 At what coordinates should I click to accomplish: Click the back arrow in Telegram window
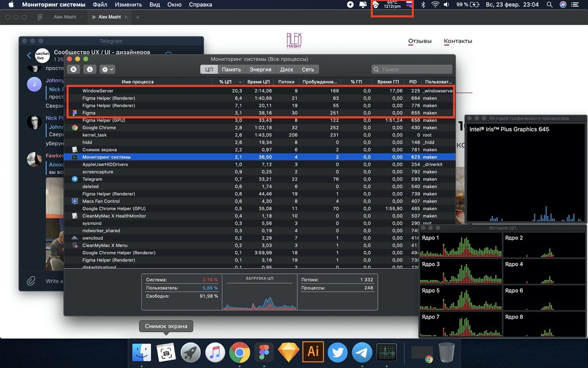point(29,55)
